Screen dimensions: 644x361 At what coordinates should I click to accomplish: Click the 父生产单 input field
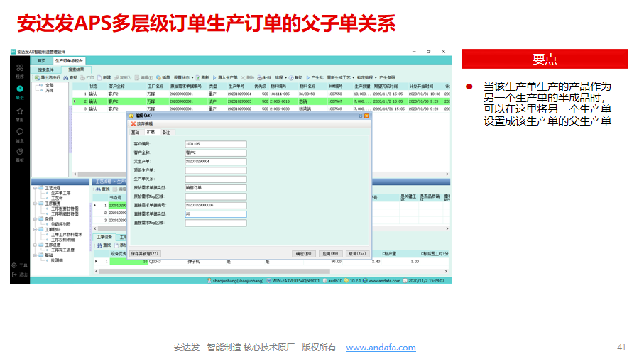pos(216,162)
